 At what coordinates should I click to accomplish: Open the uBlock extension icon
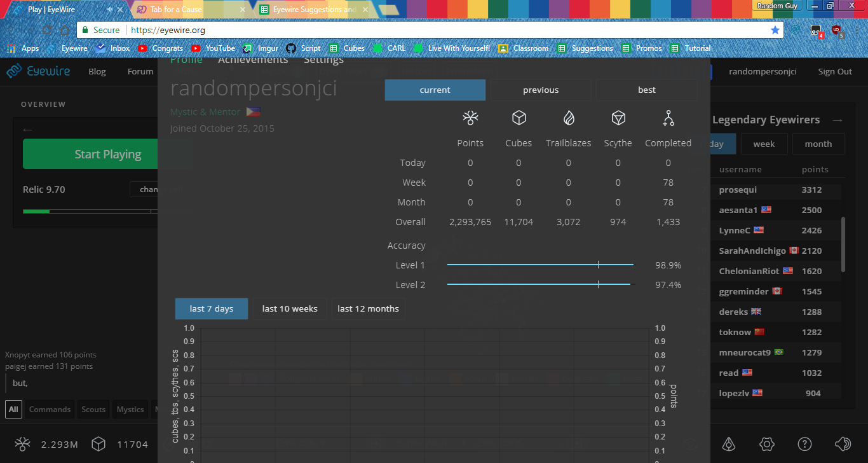point(837,30)
